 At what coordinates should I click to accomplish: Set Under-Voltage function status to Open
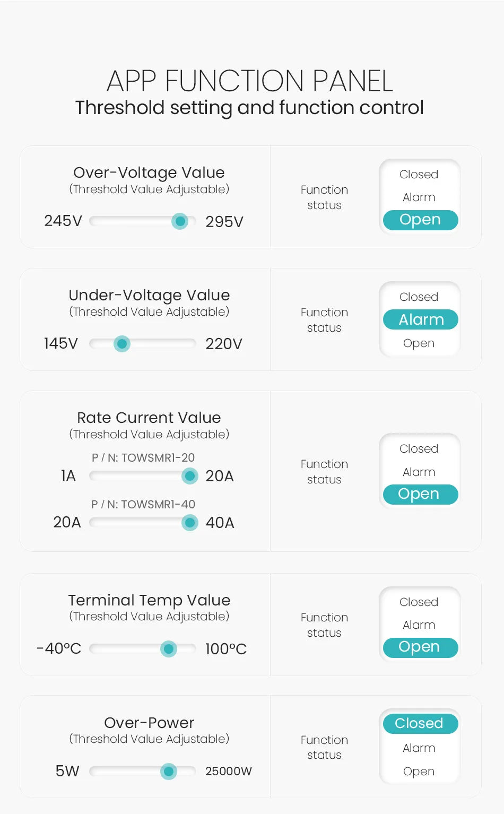coord(419,343)
